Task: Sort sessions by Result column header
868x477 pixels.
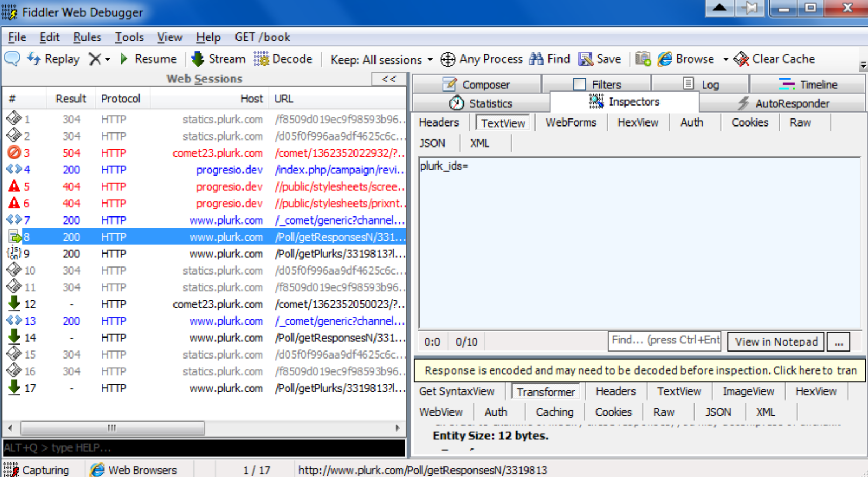Action: pyautogui.click(x=71, y=99)
